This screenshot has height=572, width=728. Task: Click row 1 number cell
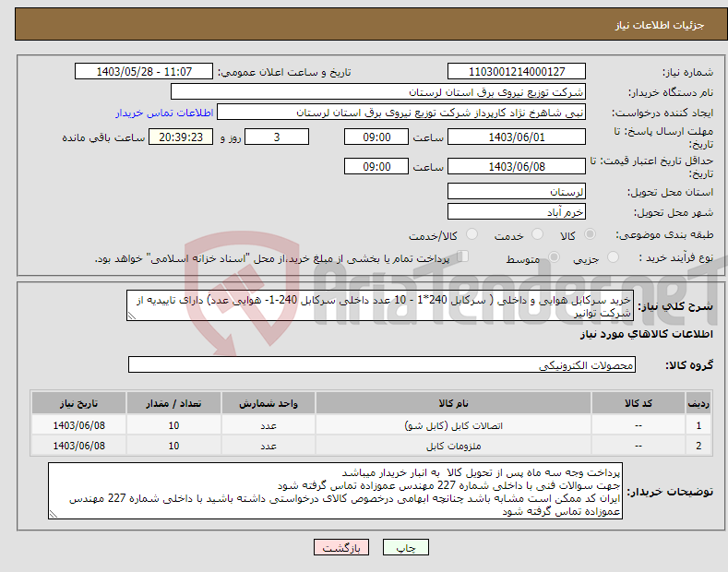pos(698,425)
